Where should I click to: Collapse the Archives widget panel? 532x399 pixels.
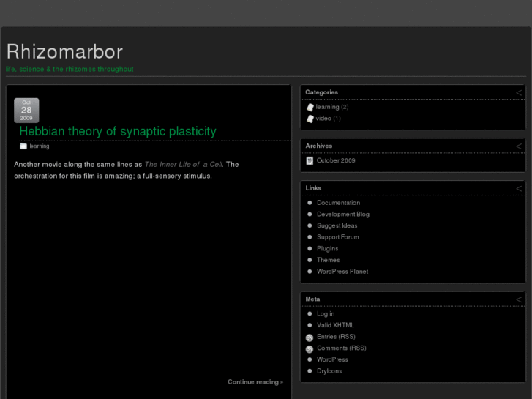pos(519,146)
